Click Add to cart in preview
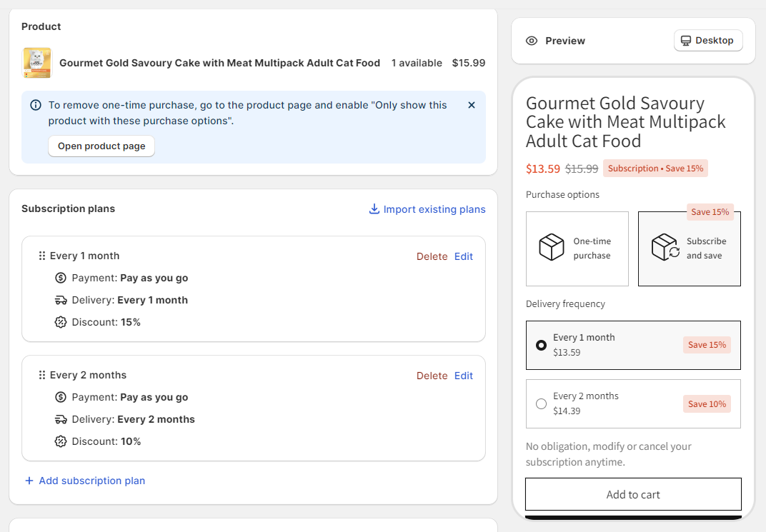The image size is (766, 532). point(633,494)
